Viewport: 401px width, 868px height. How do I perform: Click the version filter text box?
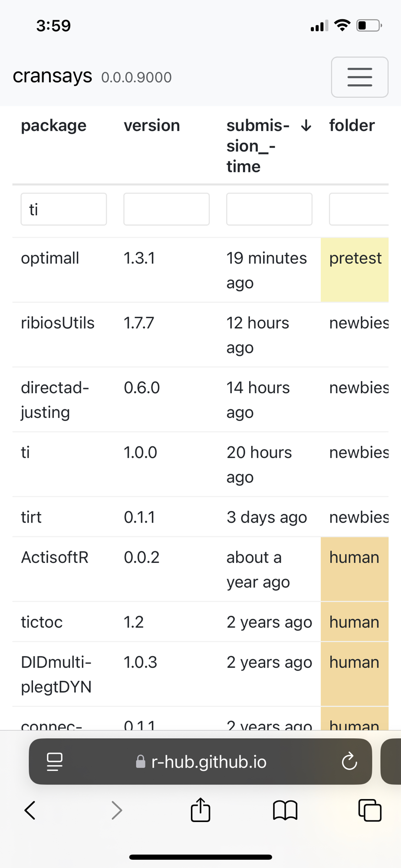166,209
